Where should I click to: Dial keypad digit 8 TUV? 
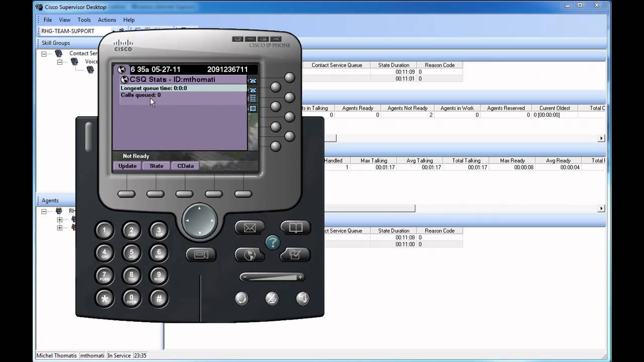pyautogui.click(x=132, y=276)
